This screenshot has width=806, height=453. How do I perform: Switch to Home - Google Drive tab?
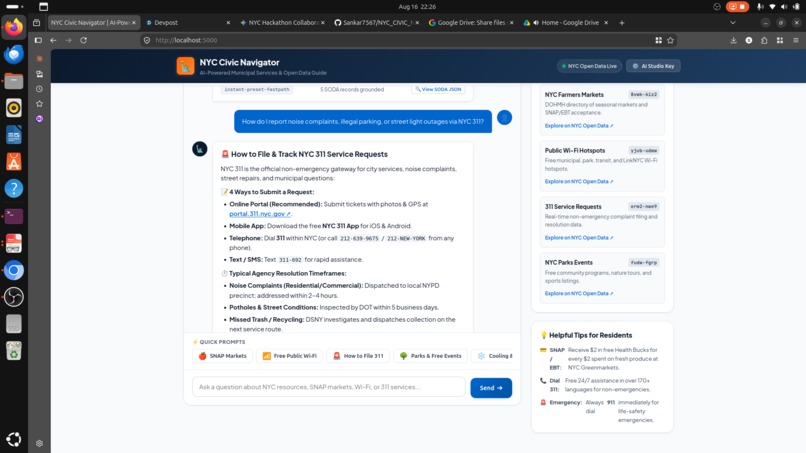click(x=563, y=23)
